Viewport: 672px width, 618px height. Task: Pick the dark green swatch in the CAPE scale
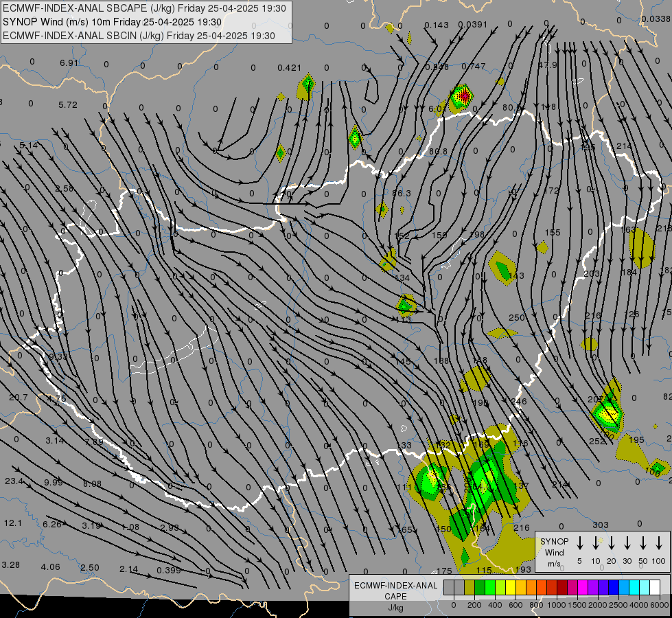click(480, 587)
